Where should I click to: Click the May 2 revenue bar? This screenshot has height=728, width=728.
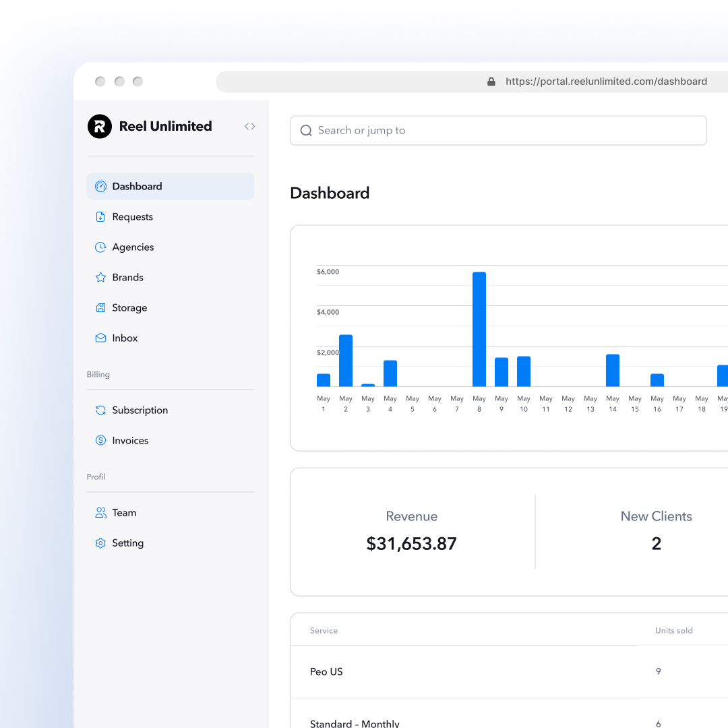coord(346,361)
